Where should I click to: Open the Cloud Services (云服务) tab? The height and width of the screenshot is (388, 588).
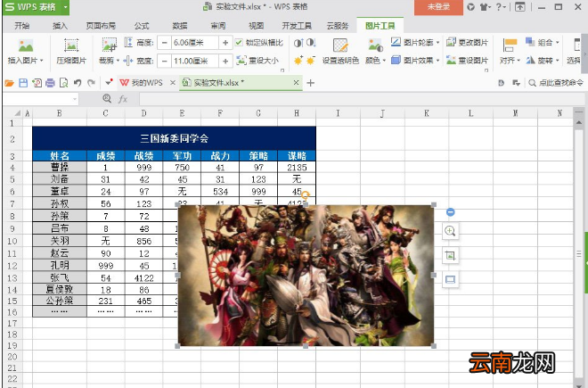tap(338, 26)
